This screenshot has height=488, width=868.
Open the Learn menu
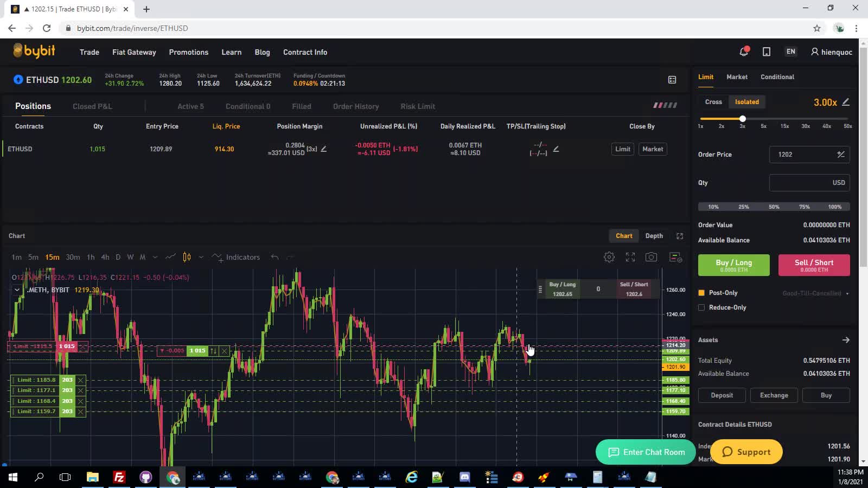pos(231,52)
